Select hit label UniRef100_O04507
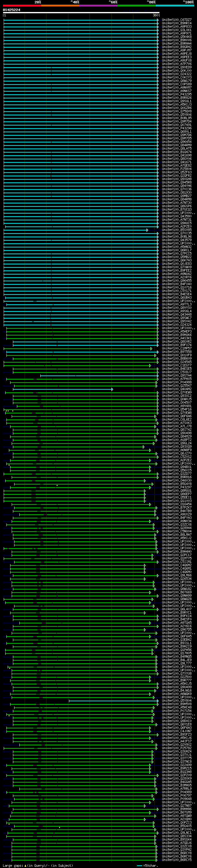This screenshot has width=197, height=868. (177, 403)
